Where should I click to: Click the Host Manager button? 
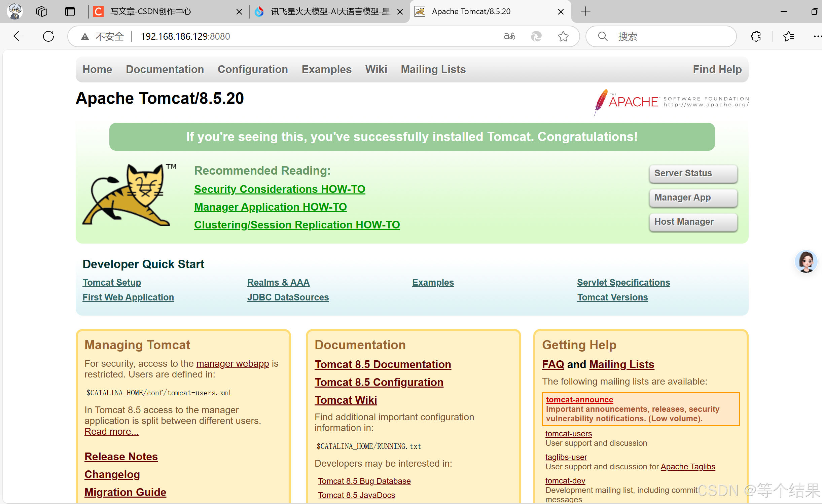coord(693,222)
